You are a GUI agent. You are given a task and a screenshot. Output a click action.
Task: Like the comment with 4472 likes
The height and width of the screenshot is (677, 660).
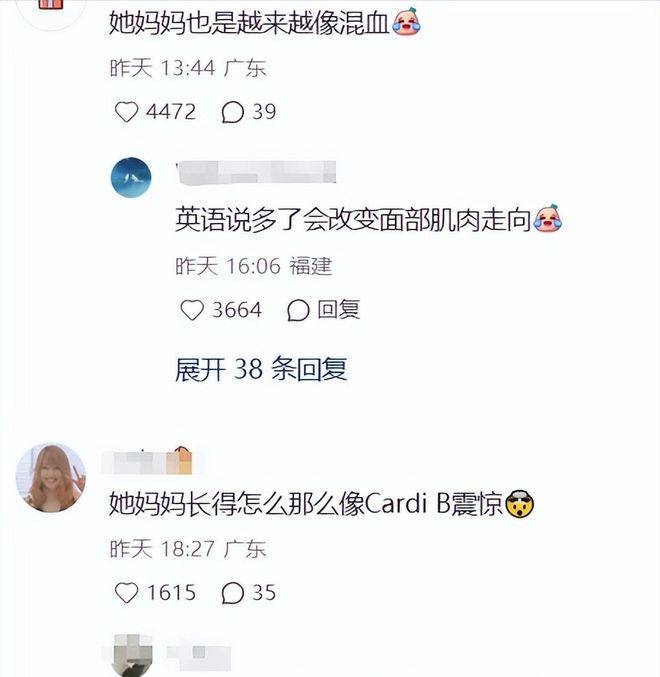pyautogui.click(x=126, y=112)
